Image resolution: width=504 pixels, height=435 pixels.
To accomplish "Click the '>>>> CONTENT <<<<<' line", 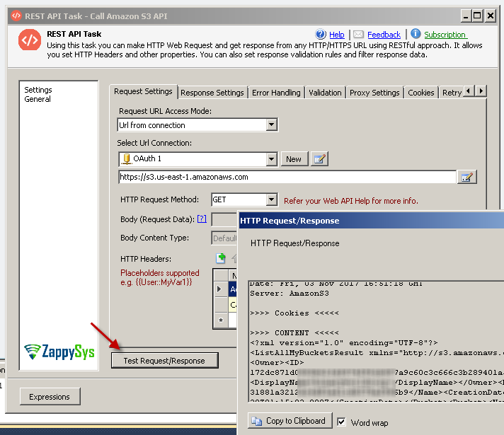I will [x=294, y=333].
